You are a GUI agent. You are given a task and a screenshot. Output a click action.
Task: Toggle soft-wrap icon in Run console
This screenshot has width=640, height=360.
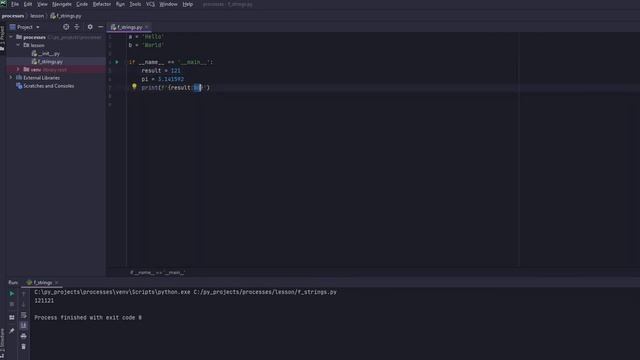click(23, 315)
